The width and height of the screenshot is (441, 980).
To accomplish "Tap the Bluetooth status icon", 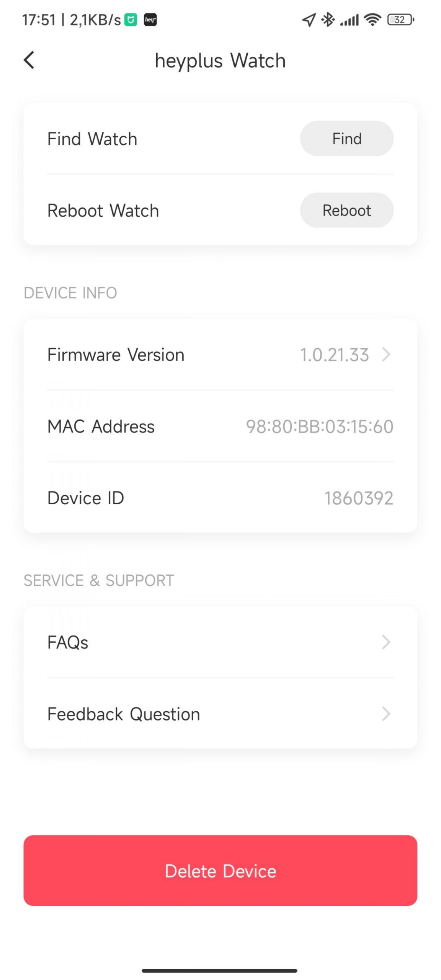I will (328, 20).
